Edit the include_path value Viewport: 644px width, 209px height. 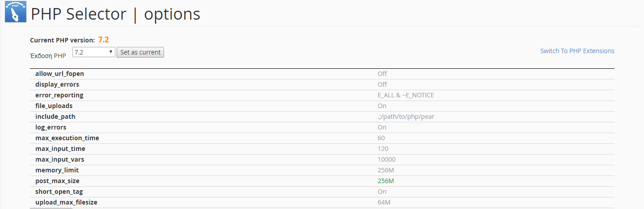[405, 117]
